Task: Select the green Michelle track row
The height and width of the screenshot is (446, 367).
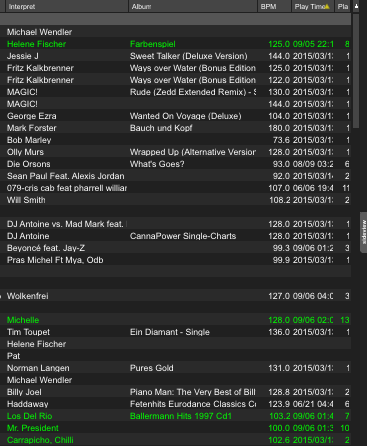Action: pyautogui.click(x=175, y=320)
